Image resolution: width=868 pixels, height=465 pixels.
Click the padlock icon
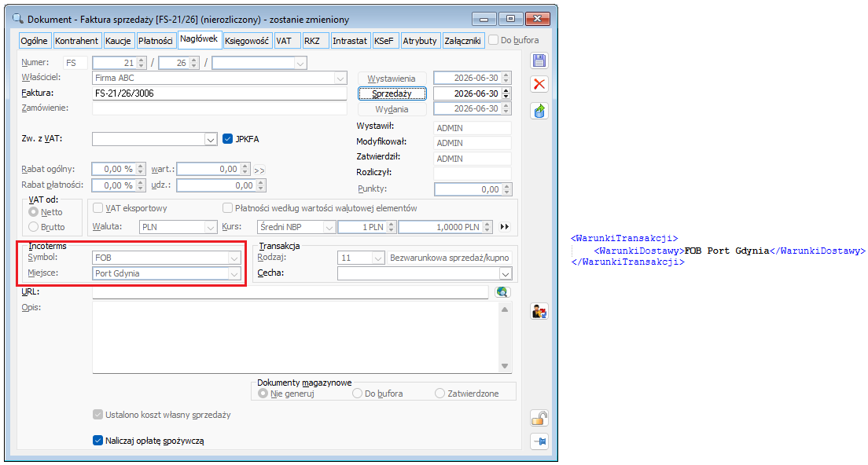539,418
